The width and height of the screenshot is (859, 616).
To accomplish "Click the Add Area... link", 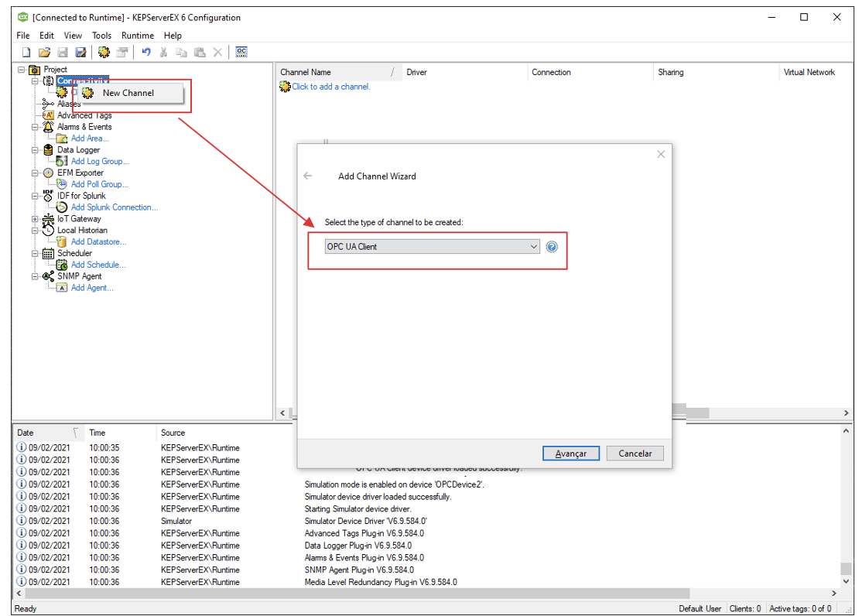I will [x=90, y=138].
